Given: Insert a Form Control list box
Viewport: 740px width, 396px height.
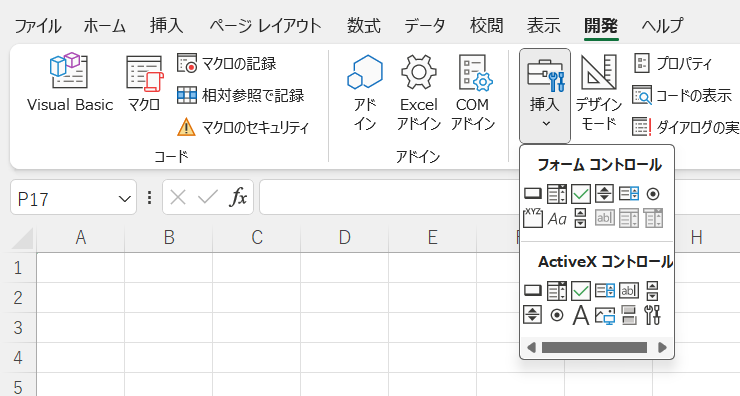Looking at the screenshot, I should coord(629,194).
